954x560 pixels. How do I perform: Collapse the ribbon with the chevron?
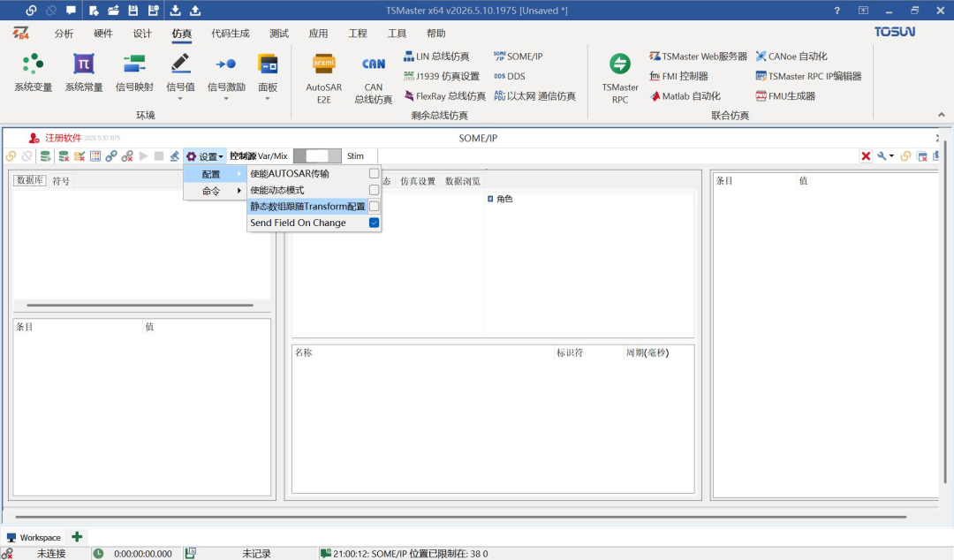(942, 115)
